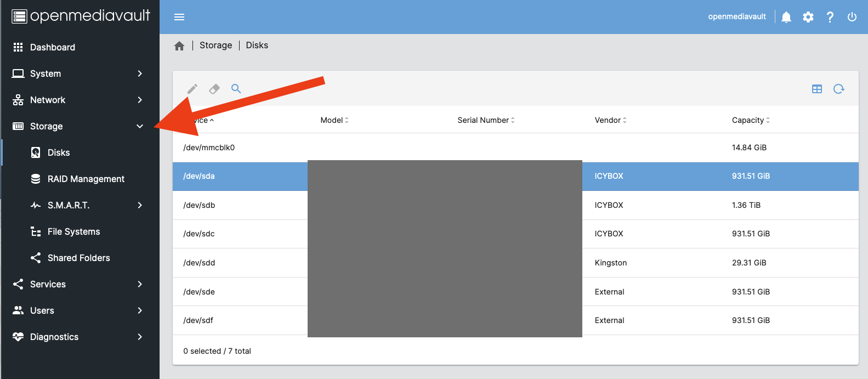Open the notifications bell
The height and width of the screenshot is (379, 868).
tap(786, 17)
